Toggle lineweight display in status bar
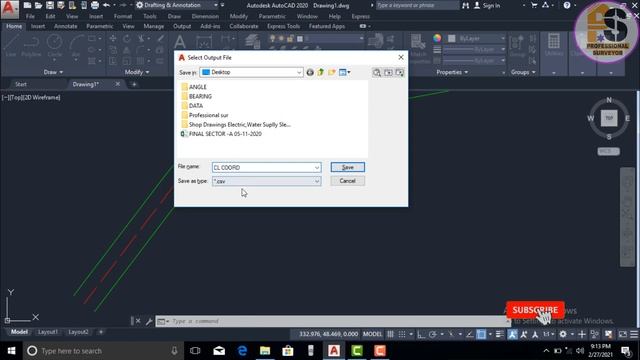 pos(500,334)
